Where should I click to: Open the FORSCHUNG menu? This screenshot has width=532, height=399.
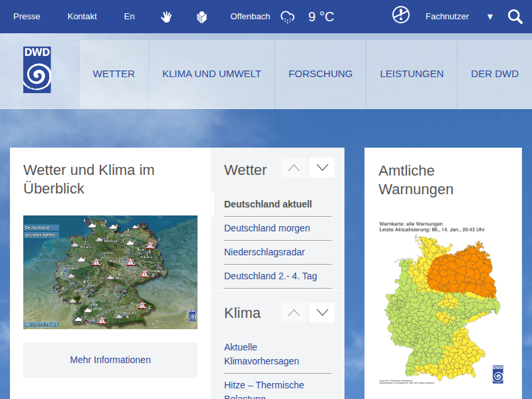pos(321,74)
